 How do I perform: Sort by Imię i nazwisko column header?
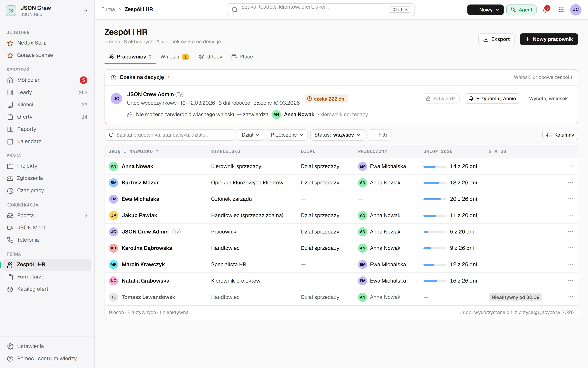(134, 151)
